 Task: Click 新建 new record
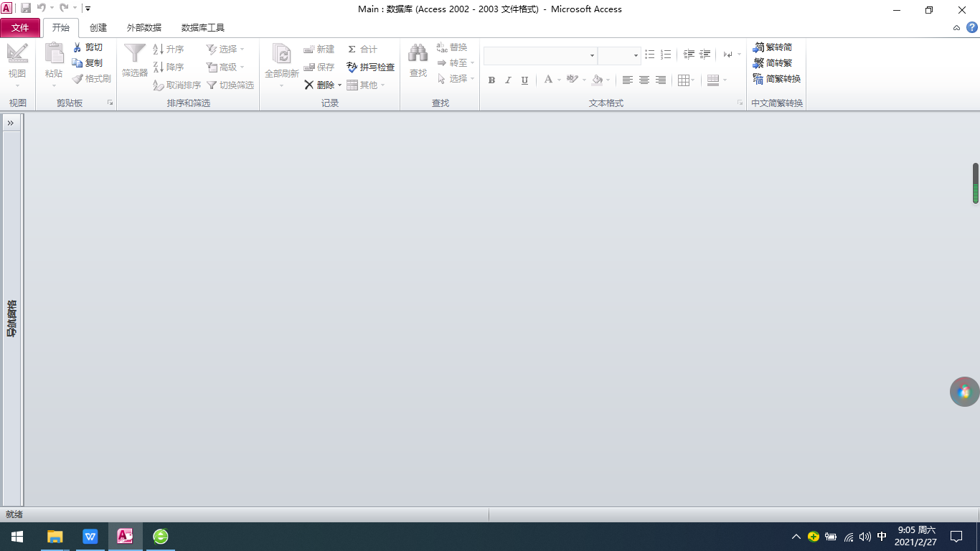319,50
